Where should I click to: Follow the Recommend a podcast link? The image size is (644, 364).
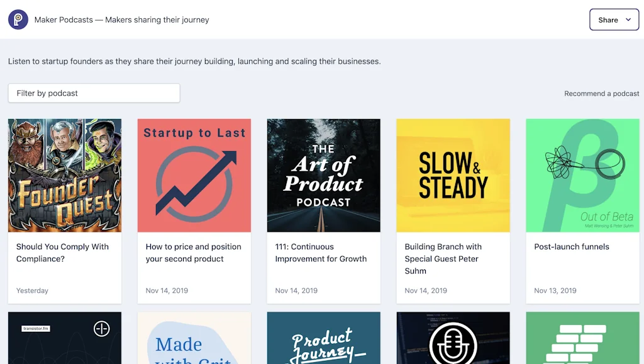(601, 93)
